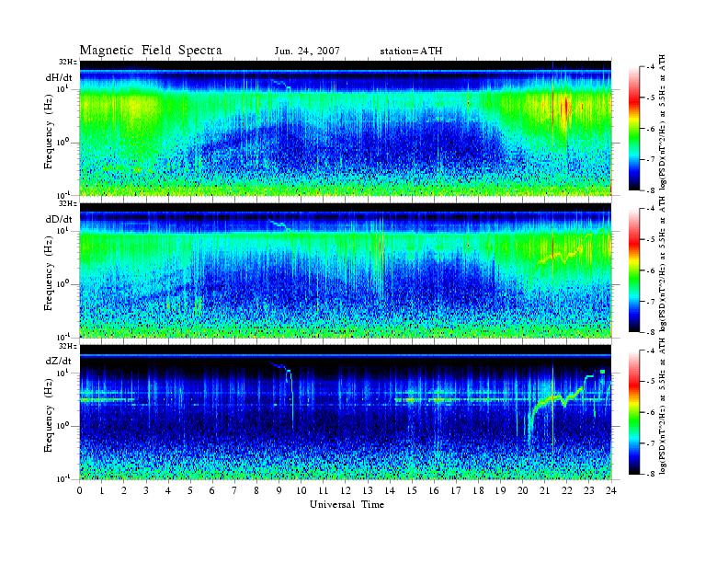The height and width of the screenshot is (563, 728).
Task: Click the '32Hz' label above dZ/dt
Action: pyautogui.click(x=68, y=346)
